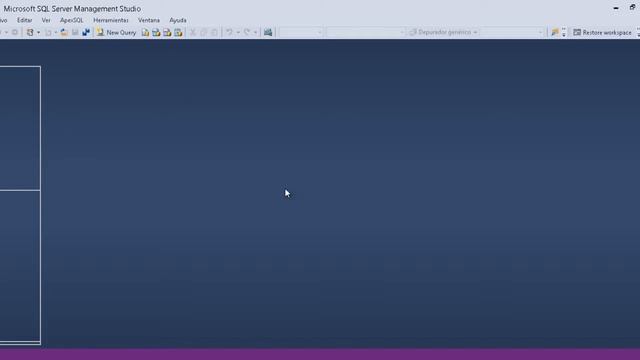Open the toolbar overflow options arrow
The width and height of the screenshot is (640, 360).
(x=564, y=32)
